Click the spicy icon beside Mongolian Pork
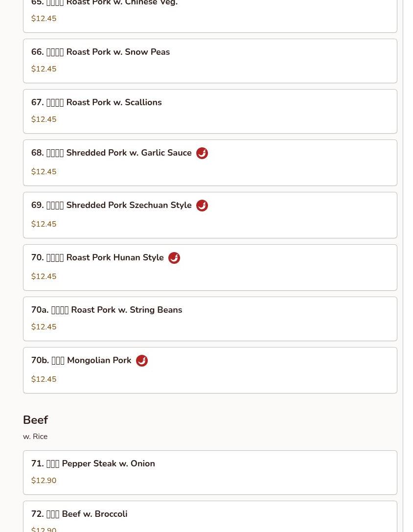The width and height of the screenshot is (413, 532). click(x=142, y=361)
